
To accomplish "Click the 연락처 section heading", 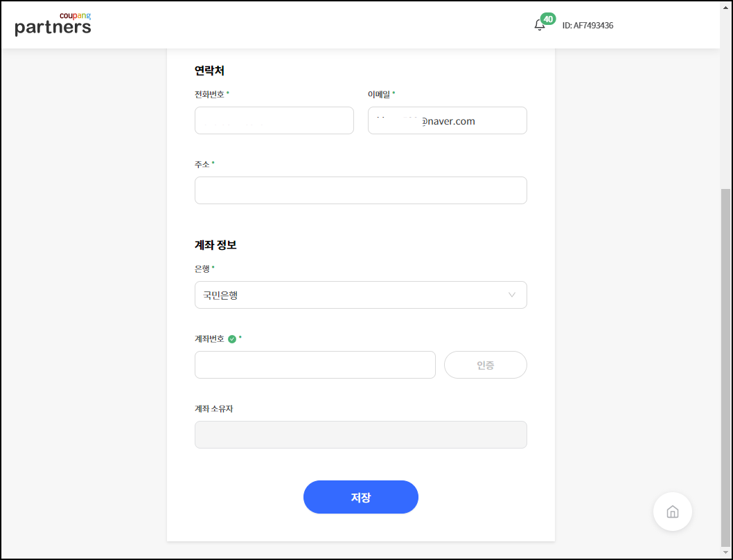I will pyautogui.click(x=209, y=71).
